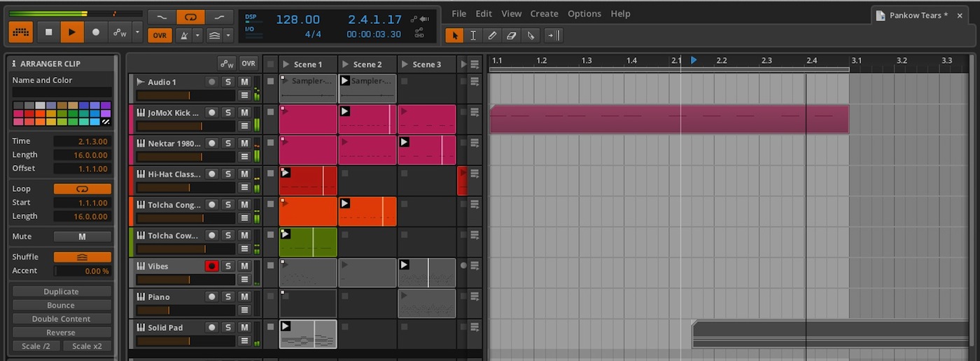Toggle the arranger loop button in transport
This screenshot has height=361, width=980.
(x=190, y=17)
